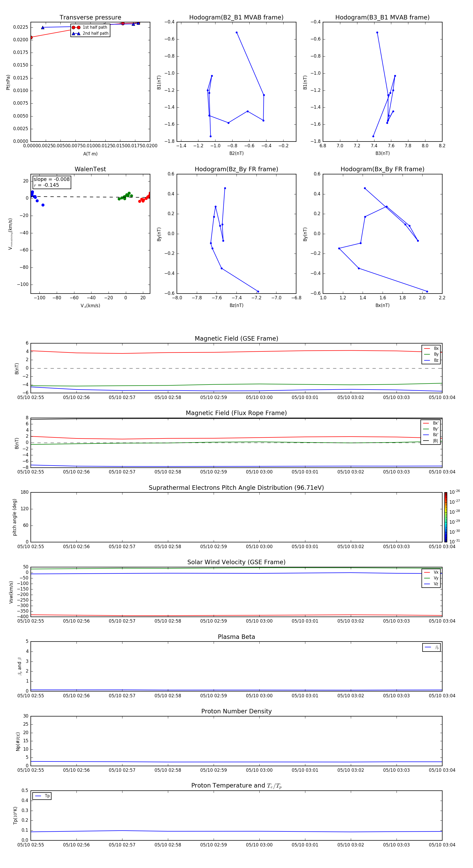Click the Bx' legend entry in flux rope panel
Screen dimensions: 473x868
[x=431, y=423]
